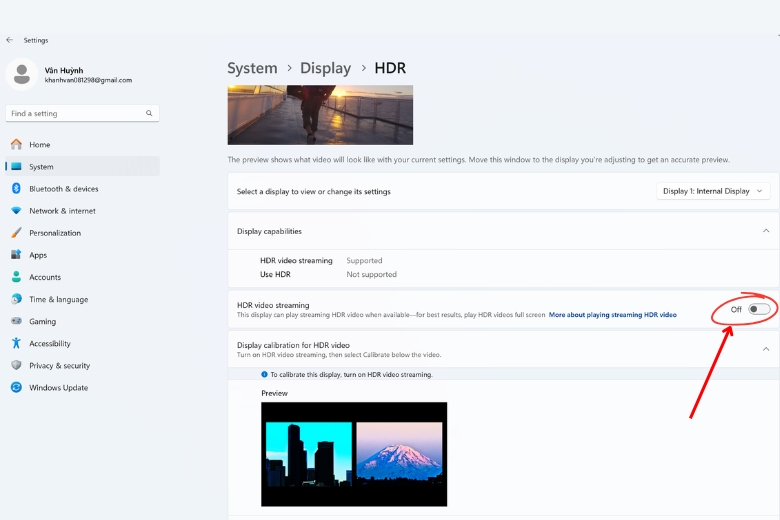Click the Network wifi icon
This screenshot has height=520, width=780.
[x=16, y=210]
